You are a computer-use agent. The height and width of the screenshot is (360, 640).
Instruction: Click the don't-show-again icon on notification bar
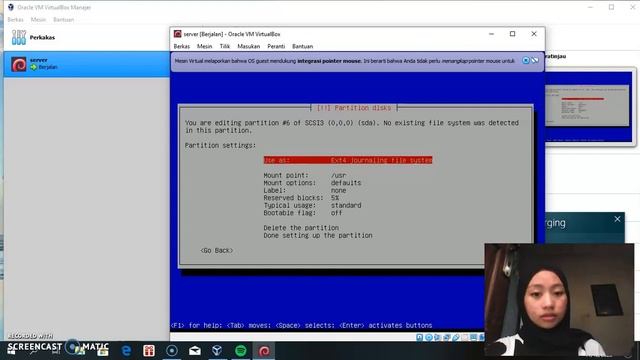pyautogui.click(x=535, y=60)
